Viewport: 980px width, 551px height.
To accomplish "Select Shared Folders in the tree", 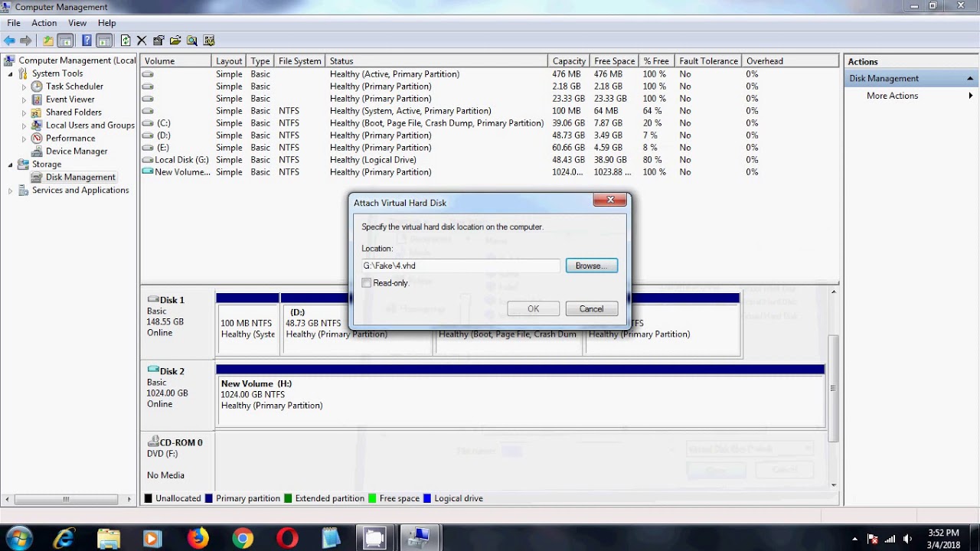I will 73,112.
